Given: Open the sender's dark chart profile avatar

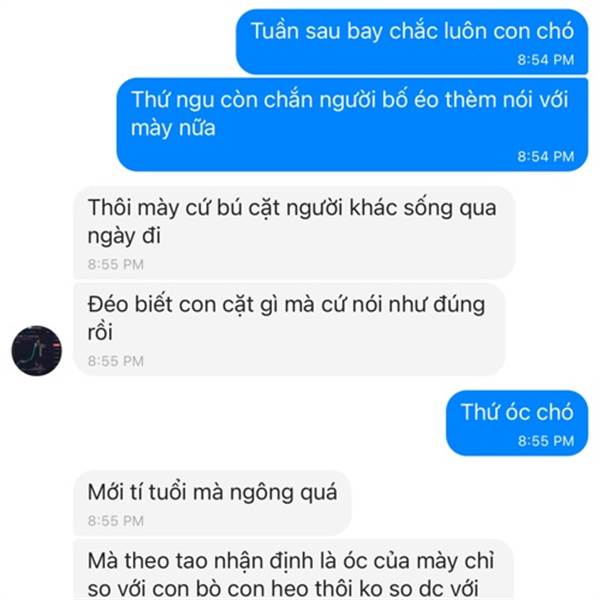Looking at the screenshot, I should tap(36, 351).
